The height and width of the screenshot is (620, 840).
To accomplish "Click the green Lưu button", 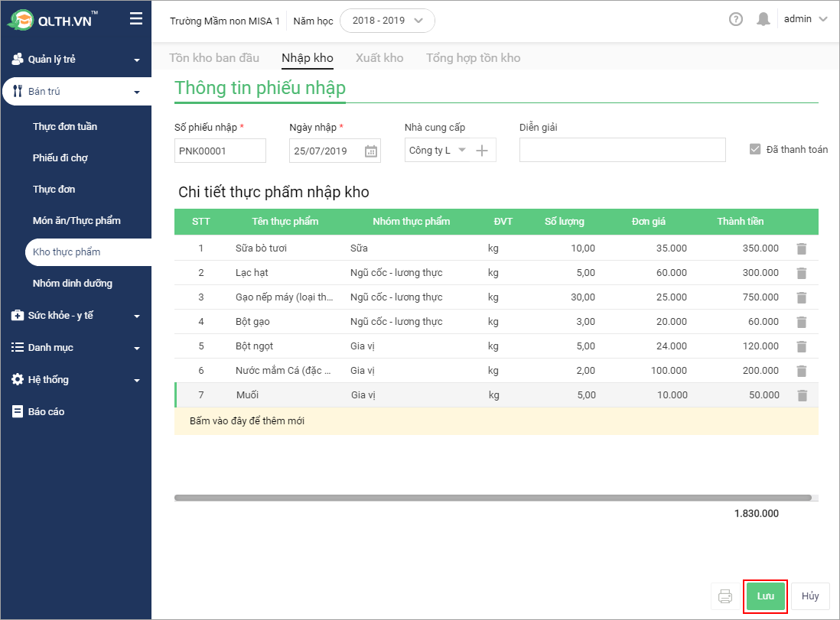I will (766, 596).
